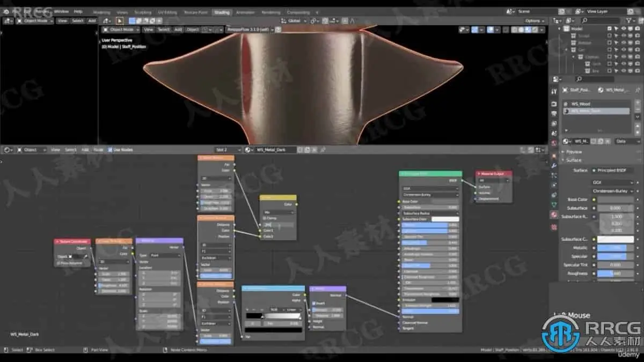The height and width of the screenshot is (362, 644).
Task: Open the Mapping node Type Point dropdown
Action: (165, 255)
